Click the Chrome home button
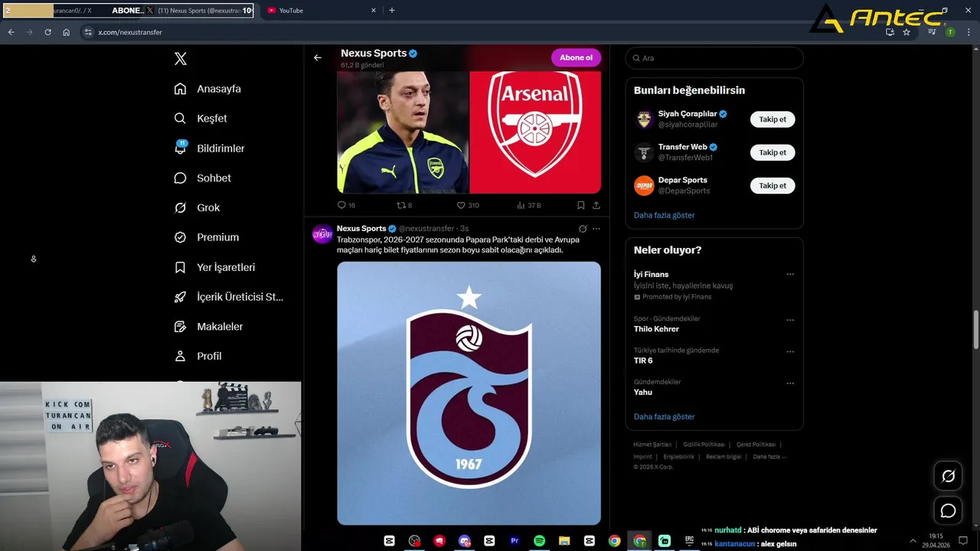 [x=67, y=32]
